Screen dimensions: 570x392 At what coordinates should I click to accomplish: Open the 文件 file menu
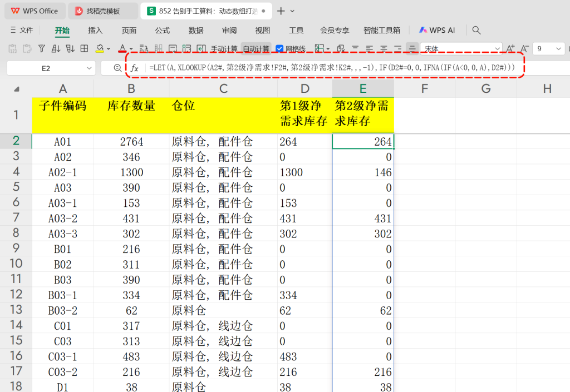[x=22, y=30]
